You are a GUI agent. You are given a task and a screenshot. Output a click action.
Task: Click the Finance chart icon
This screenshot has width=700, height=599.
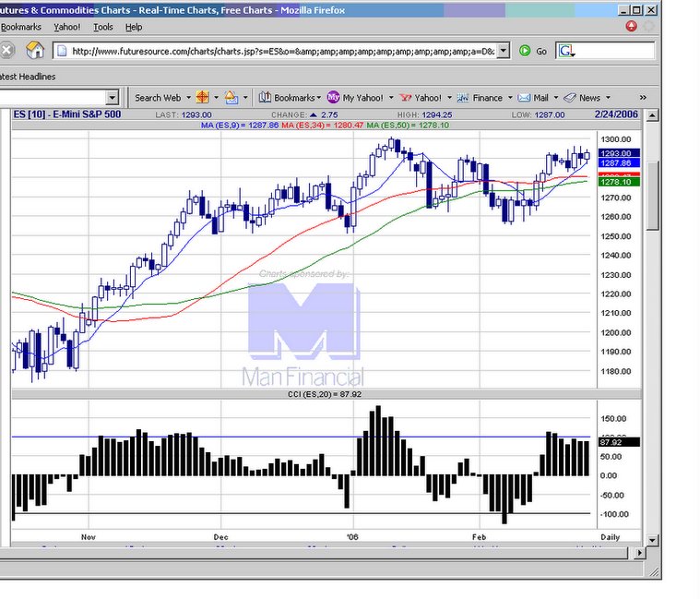[463, 98]
